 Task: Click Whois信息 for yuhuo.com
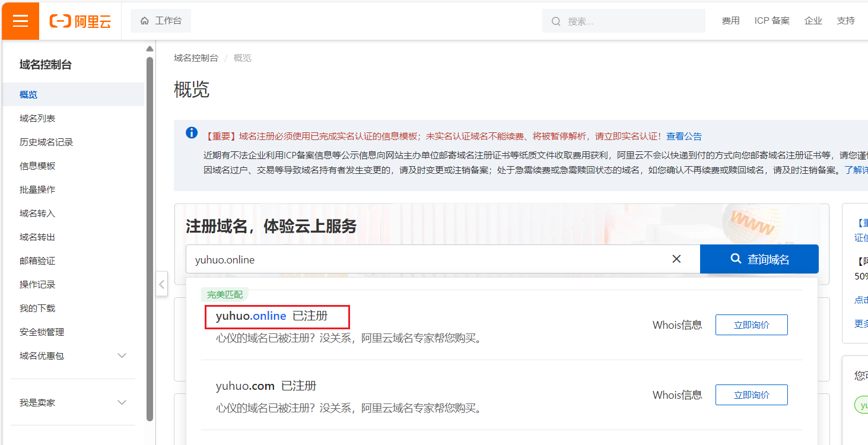click(677, 395)
